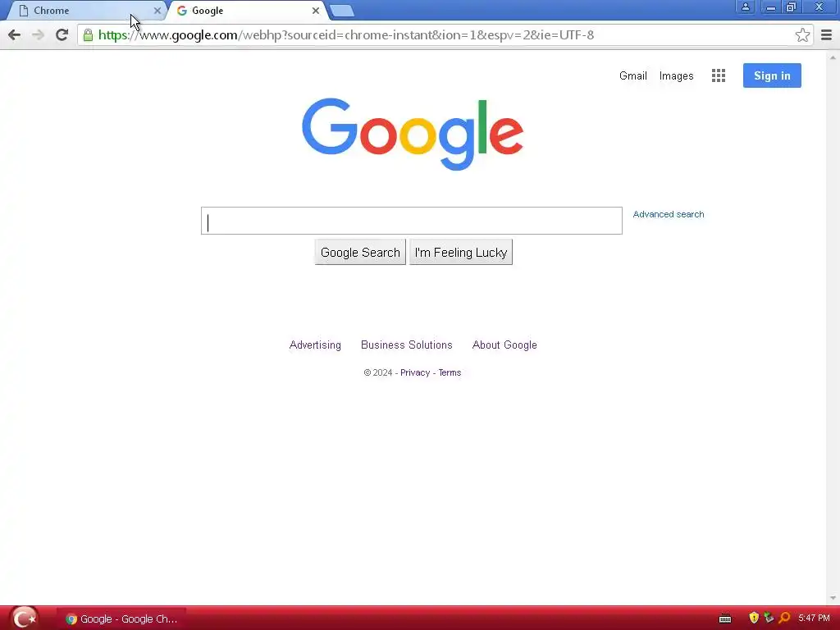Click the page scrollbar up arrow
840x630 pixels.
coord(833,57)
